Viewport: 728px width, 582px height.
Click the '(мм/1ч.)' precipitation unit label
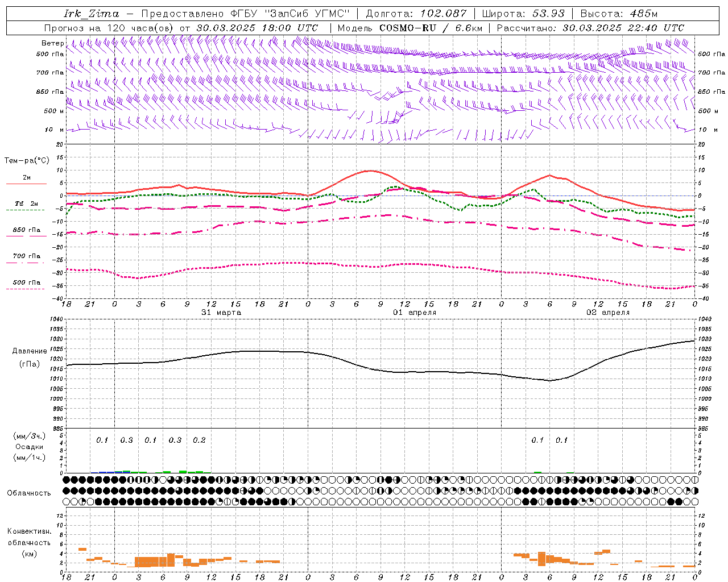tap(30, 458)
